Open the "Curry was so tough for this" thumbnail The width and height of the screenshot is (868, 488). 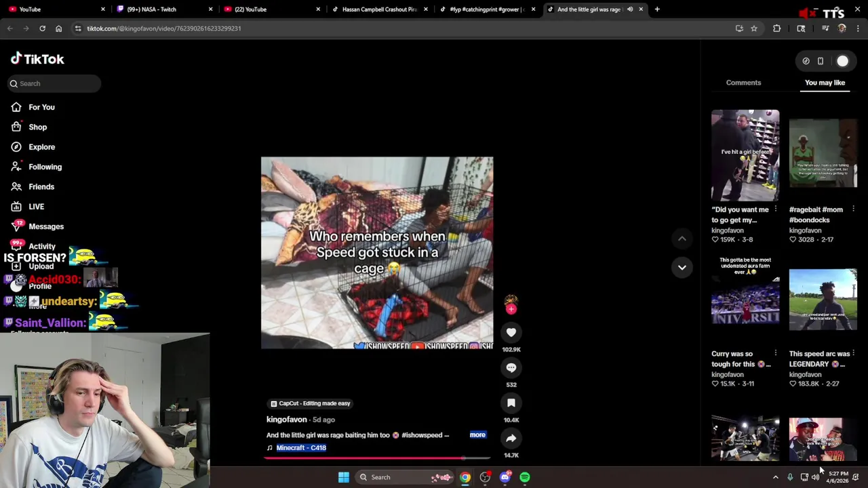(x=745, y=300)
